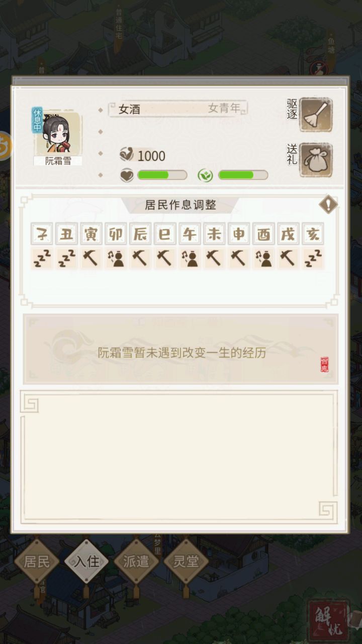Open the 居民 residents tab
362x644 pixels.
coord(38,561)
